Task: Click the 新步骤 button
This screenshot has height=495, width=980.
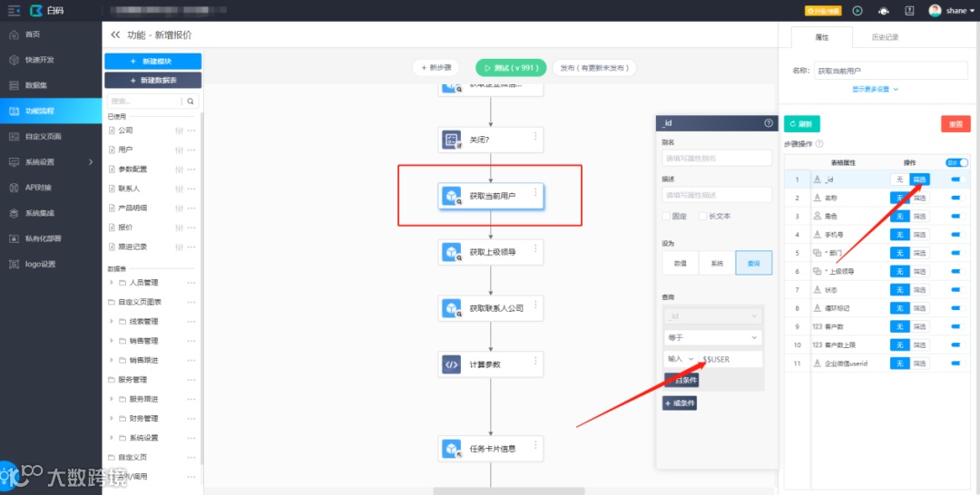Action: (436, 67)
